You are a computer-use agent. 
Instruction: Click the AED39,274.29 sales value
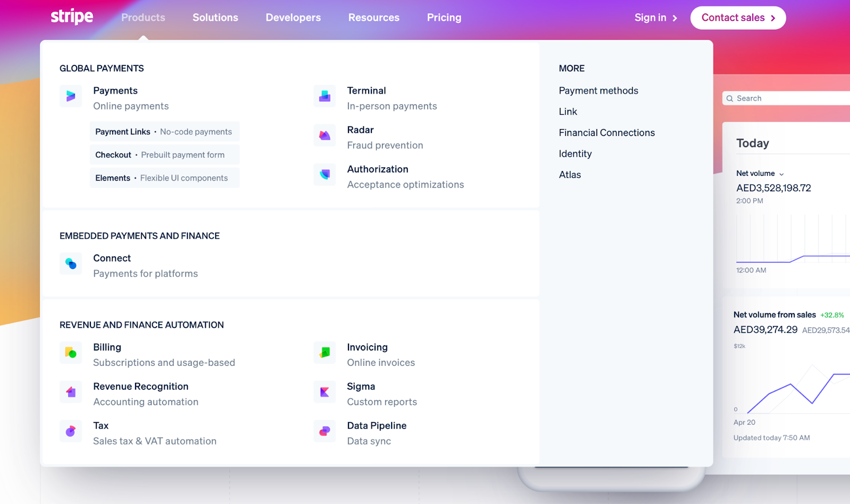click(766, 330)
